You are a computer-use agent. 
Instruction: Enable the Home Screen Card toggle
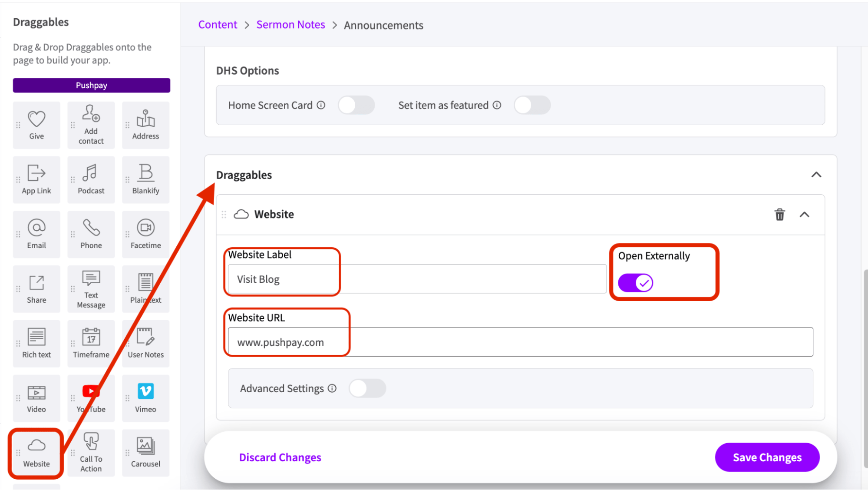356,105
